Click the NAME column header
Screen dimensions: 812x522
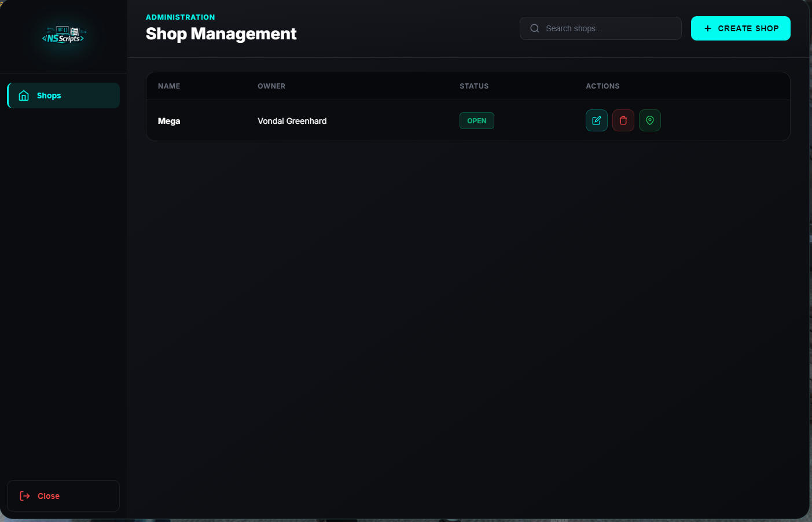169,86
